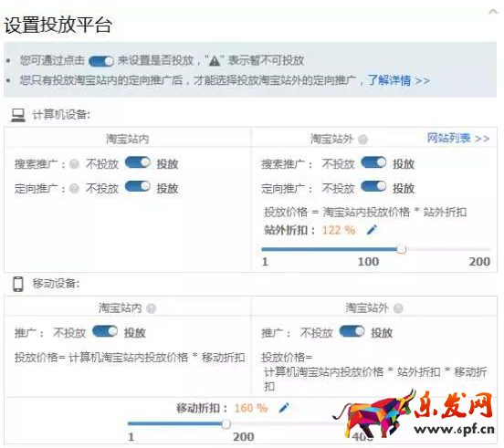Screen dimensions: 504x448
Task: Click the mobile device icon
Action: [x=18, y=284]
